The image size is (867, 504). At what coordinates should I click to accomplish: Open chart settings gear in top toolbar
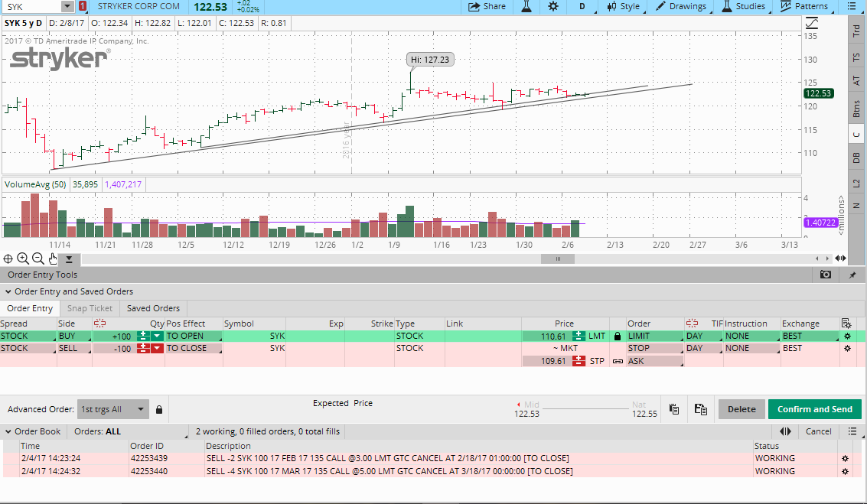553,7
